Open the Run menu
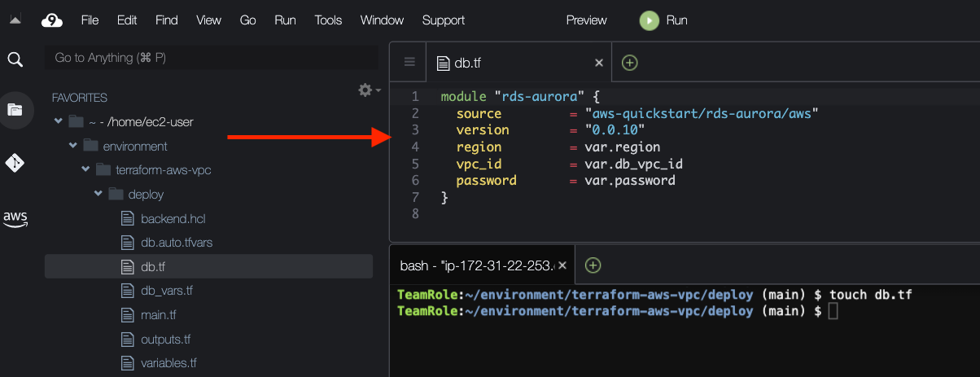Viewport: 980px width, 377px height. 285,20
